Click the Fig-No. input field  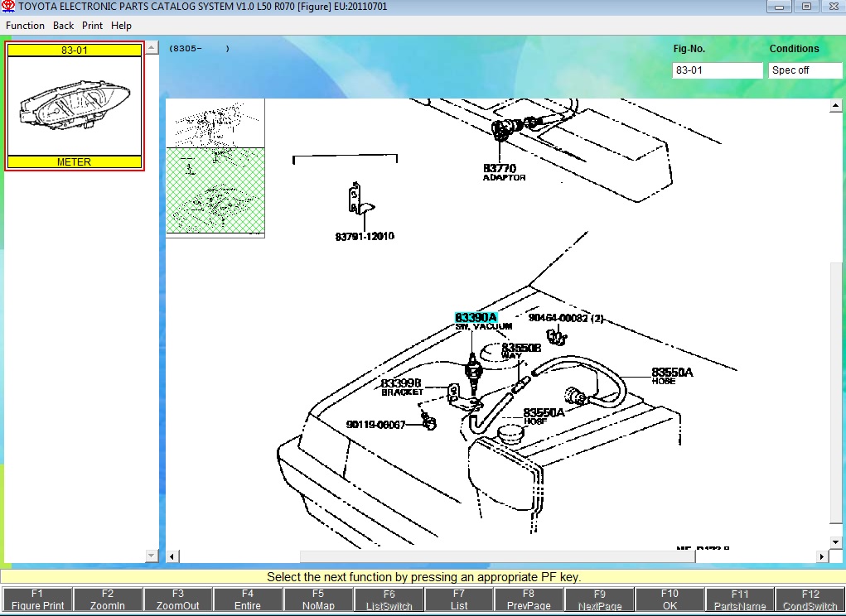[x=717, y=70]
